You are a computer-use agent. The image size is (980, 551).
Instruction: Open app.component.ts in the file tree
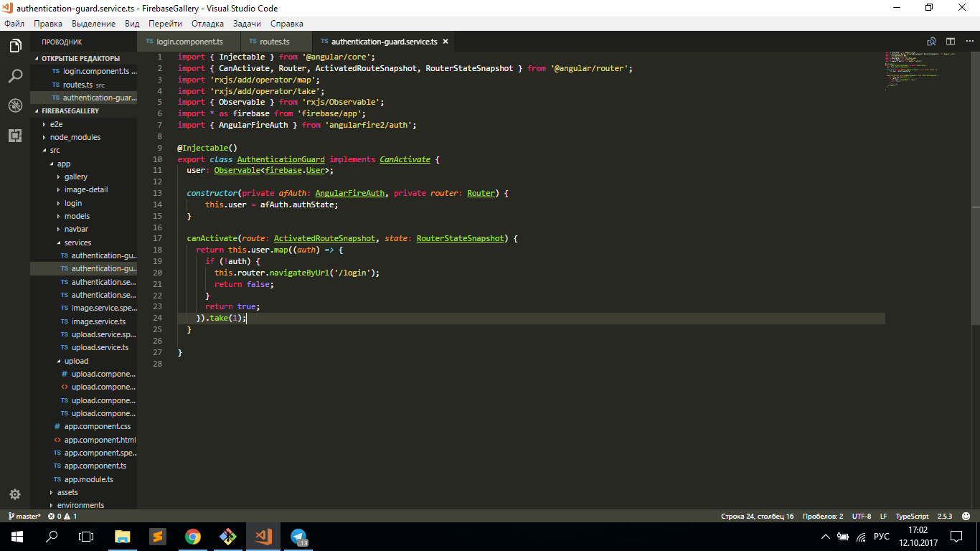[x=95, y=466]
